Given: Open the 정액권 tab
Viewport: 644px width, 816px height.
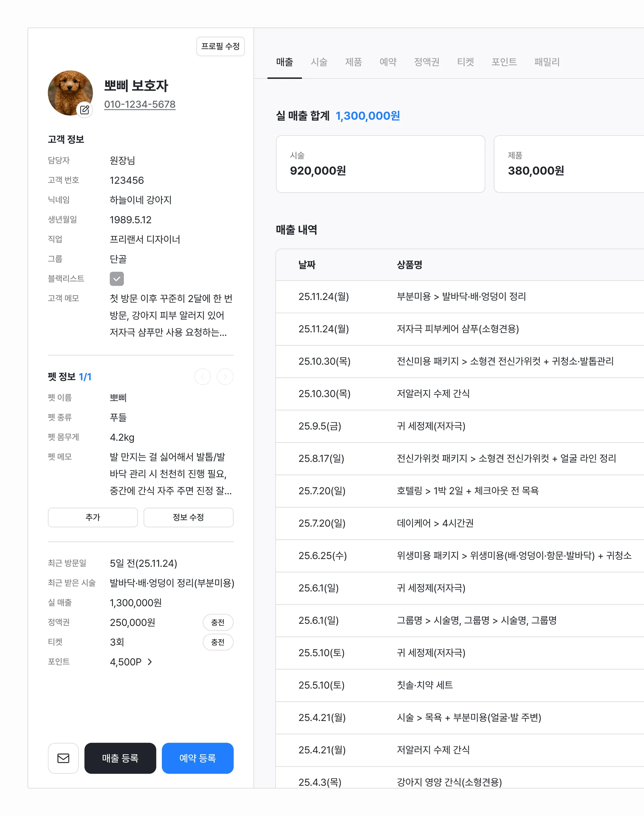Looking at the screenshot, I should pos(426,62).
